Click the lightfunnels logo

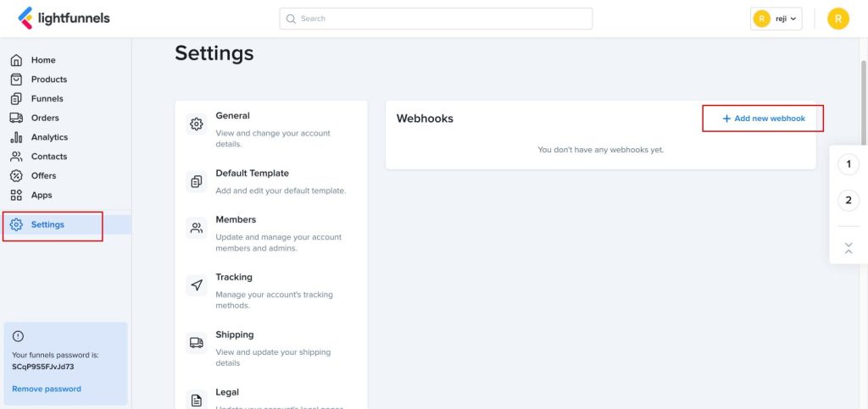click(x=64, y=19)
